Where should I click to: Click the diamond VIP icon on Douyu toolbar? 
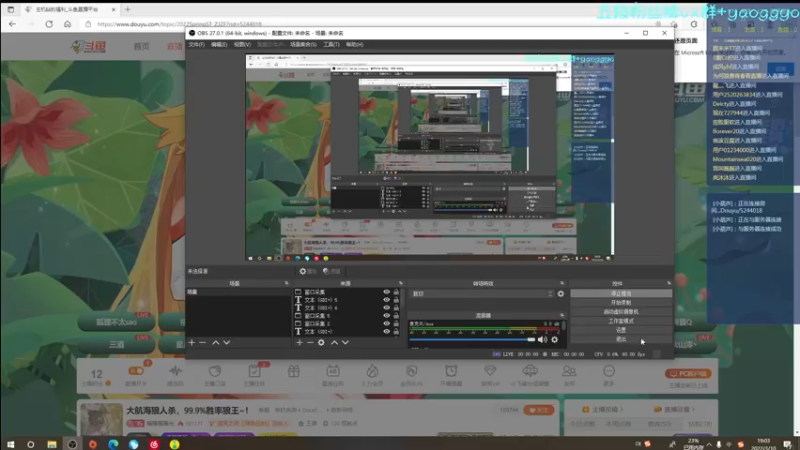490,370
